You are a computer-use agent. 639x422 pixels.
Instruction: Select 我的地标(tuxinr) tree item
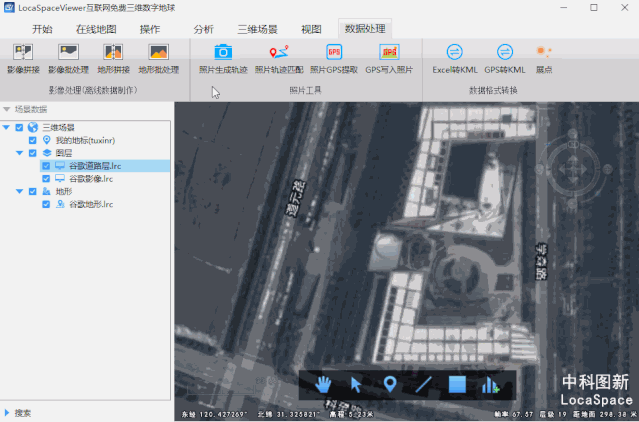[x=85, y=141]
